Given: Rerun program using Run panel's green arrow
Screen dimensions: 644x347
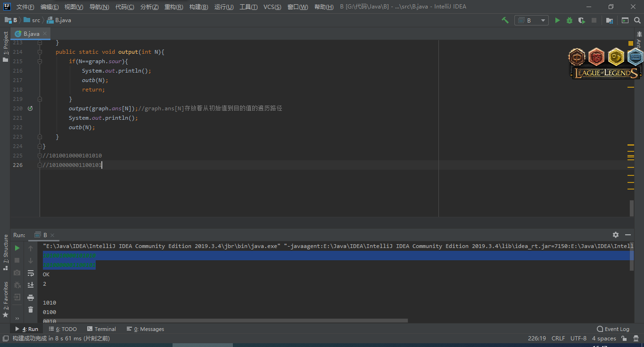Looking at the screenshot, I should (17, 248).
